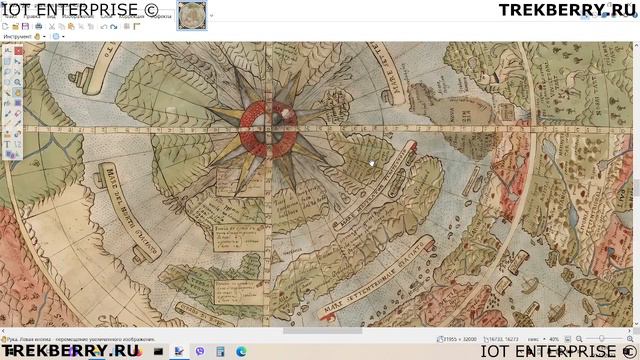Click the Save diskette icon
Screen dimensions: 640x360
(25, 27)
